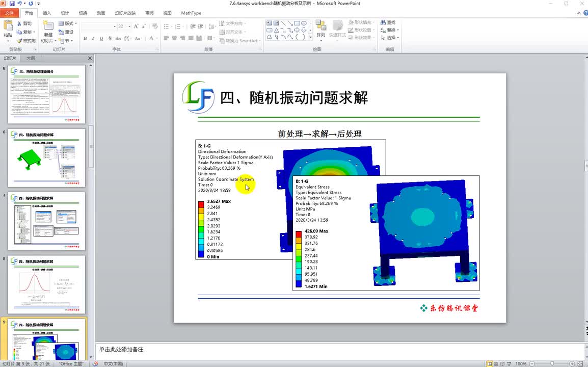Open the Replace dropdown
Image resolution: width=588 pixels, height=367 pixels.
(389, 30)
